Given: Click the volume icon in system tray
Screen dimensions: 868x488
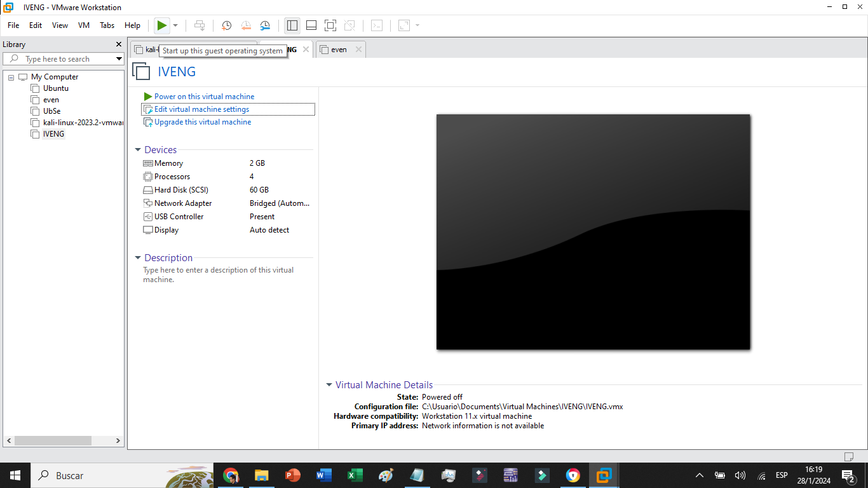Looking at the screenshot, I should pyautogui.click(x=740, y=475).
